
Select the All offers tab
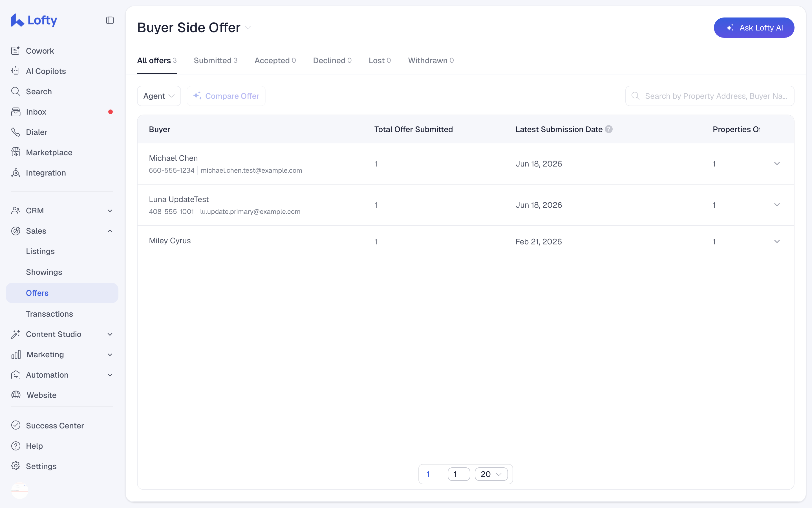point(157,60)
